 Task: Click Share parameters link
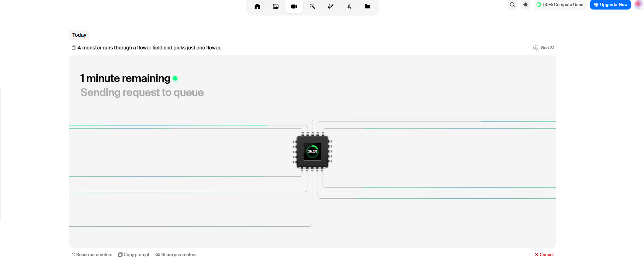[176, 255]
